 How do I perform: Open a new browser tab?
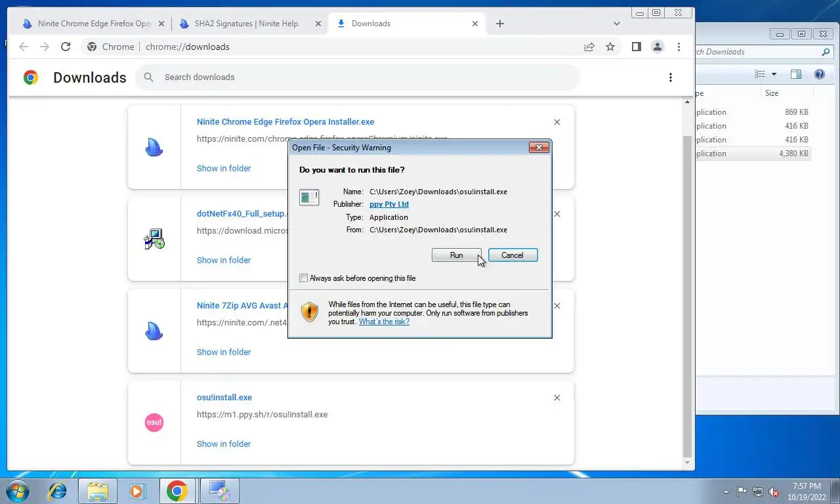coord(500,24)
